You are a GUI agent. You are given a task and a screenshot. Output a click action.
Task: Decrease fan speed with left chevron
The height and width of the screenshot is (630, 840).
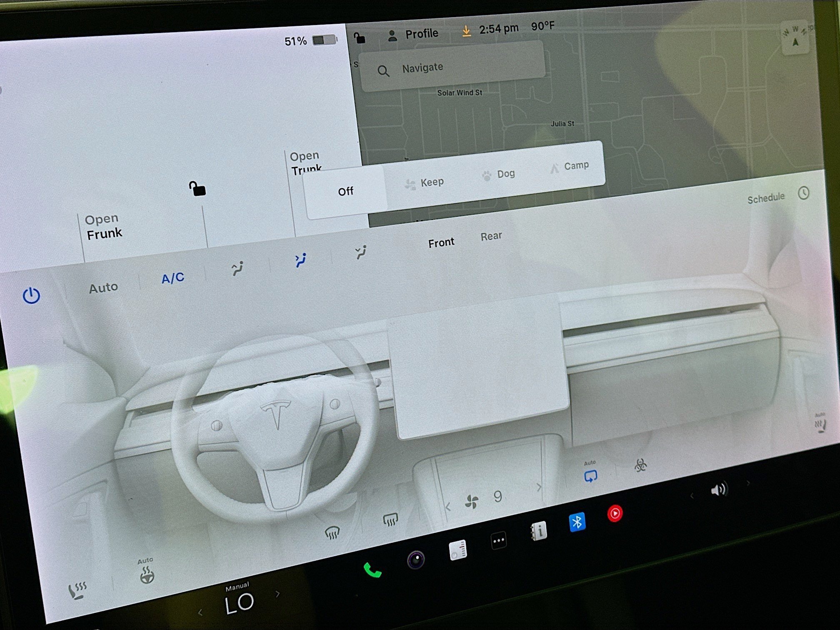pos(448,507)
